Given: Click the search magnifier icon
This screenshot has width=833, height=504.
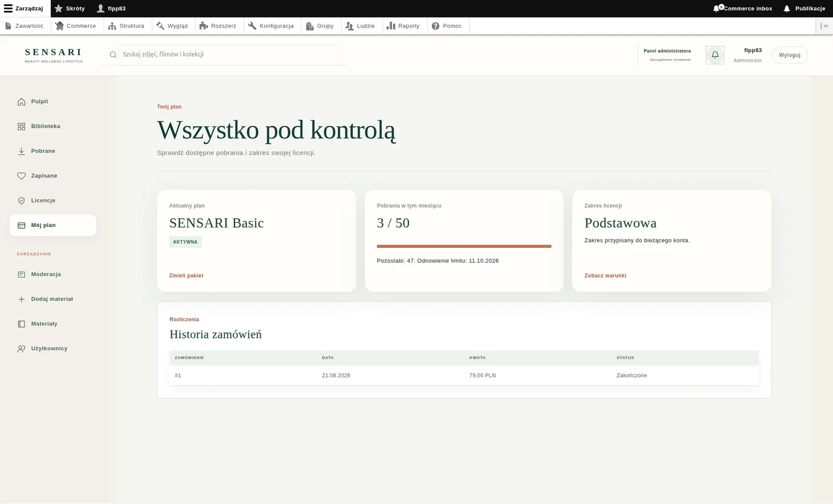Looking at the screenshot, I should click(x=113, y=55).
